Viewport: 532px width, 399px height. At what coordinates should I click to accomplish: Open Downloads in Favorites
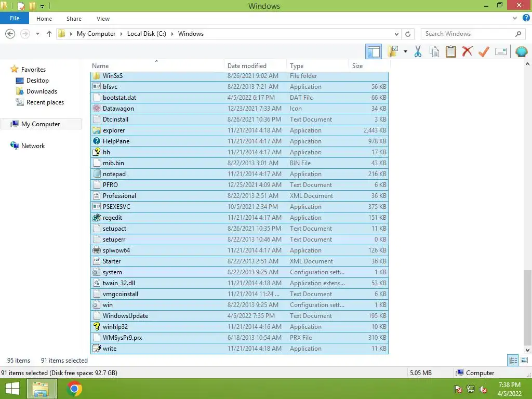click(x=42, y=91)
